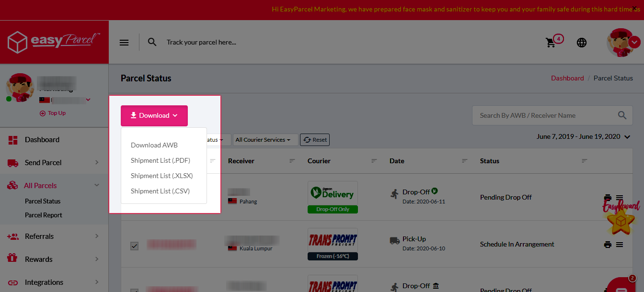
Task: Open the date range June 7, 2019 dropdown
Action: click(x=583, y=137)
